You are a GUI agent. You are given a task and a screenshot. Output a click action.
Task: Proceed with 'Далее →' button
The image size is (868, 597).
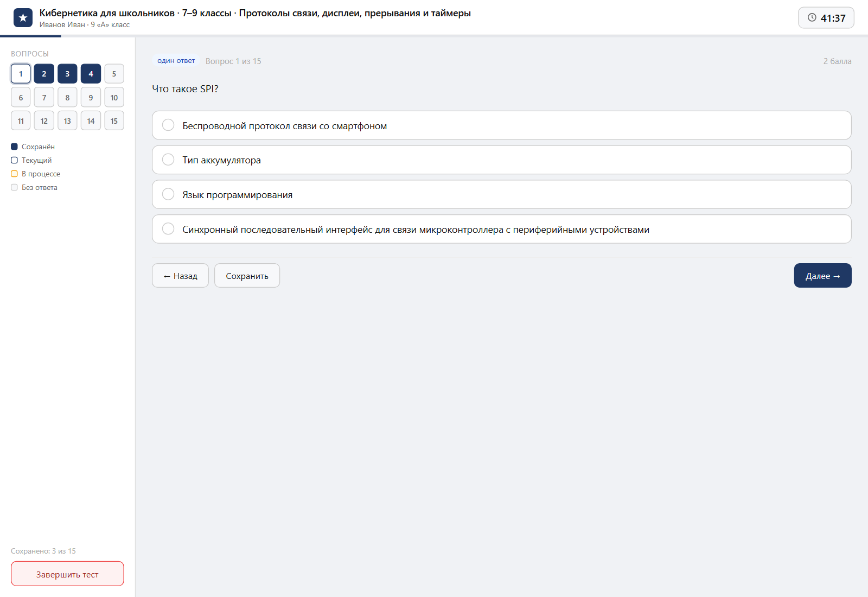pyautogui.click(x=822, y=276)
